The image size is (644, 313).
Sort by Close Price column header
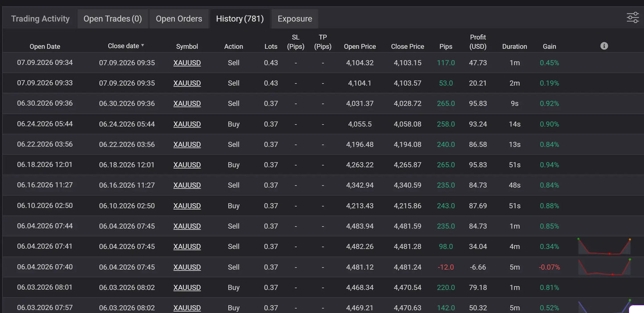pyautogui.click(x=407, y=46)
